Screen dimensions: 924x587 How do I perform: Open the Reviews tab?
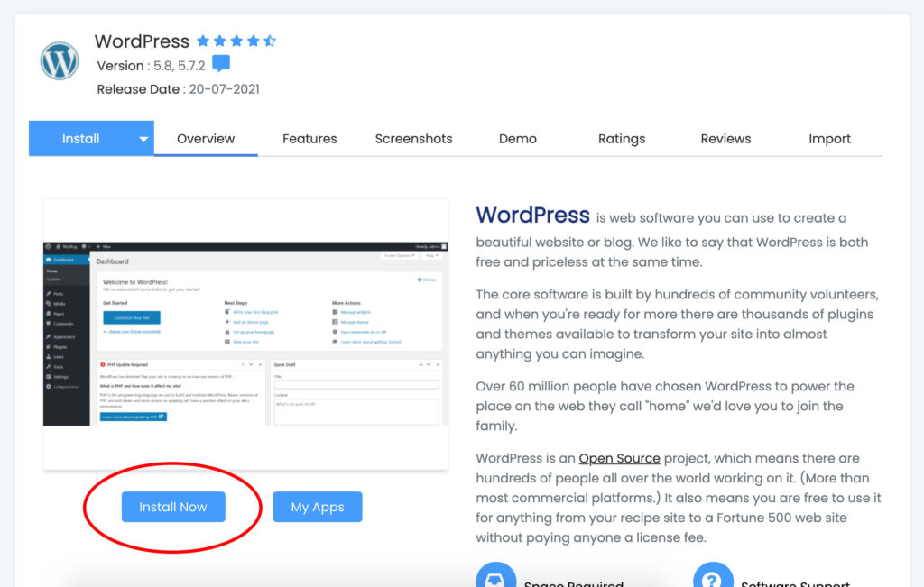pos(725,139)
